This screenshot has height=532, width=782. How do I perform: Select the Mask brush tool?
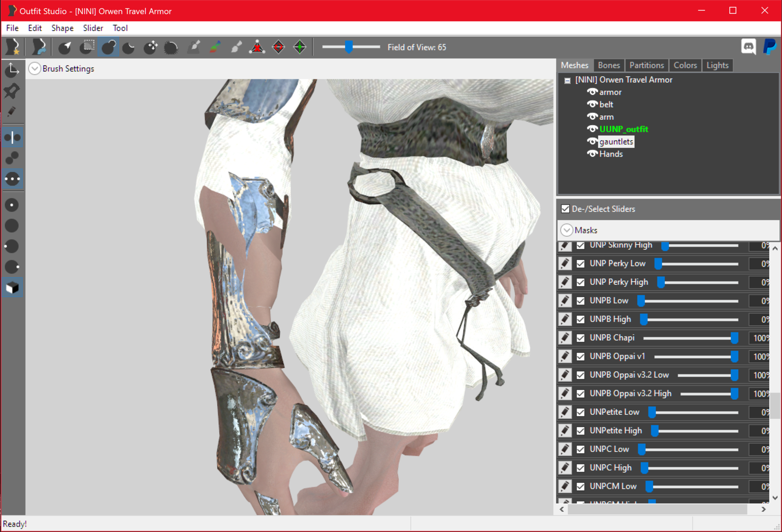tap(87, 47)
